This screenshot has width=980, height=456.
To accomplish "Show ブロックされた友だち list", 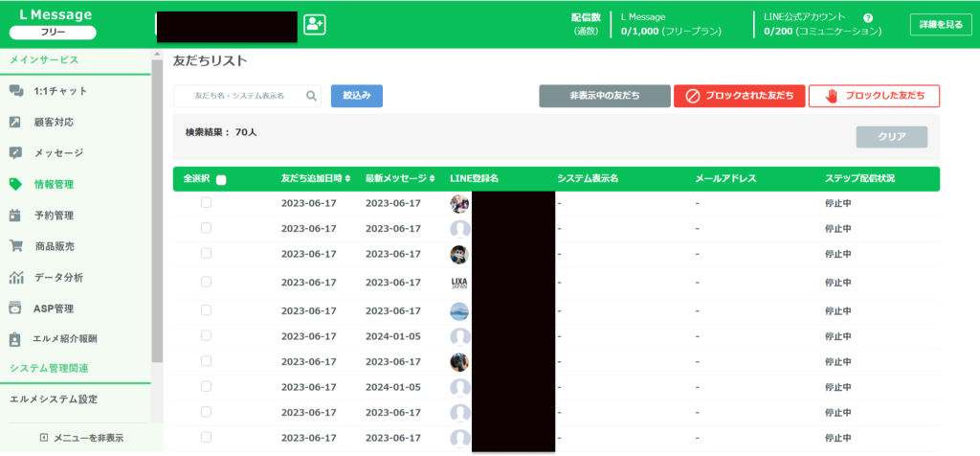I will pos(738,96).
